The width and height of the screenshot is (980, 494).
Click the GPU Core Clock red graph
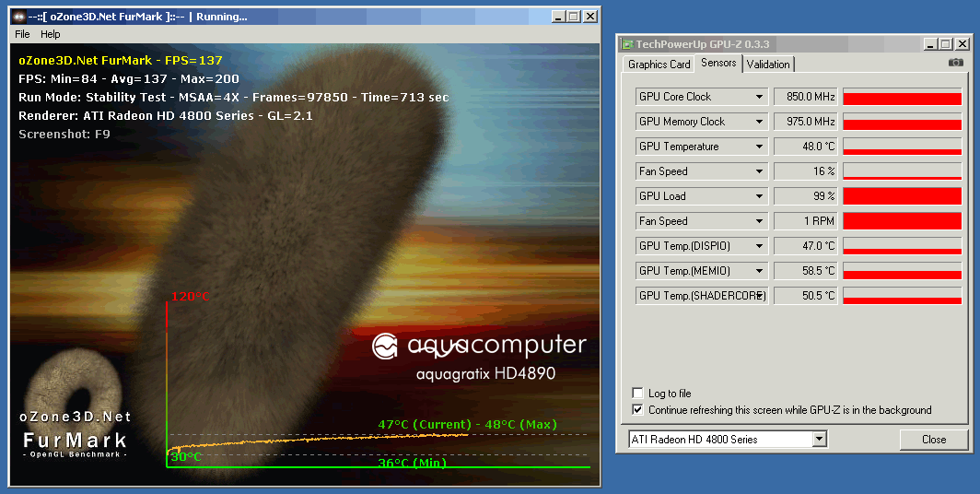(902, 97)
